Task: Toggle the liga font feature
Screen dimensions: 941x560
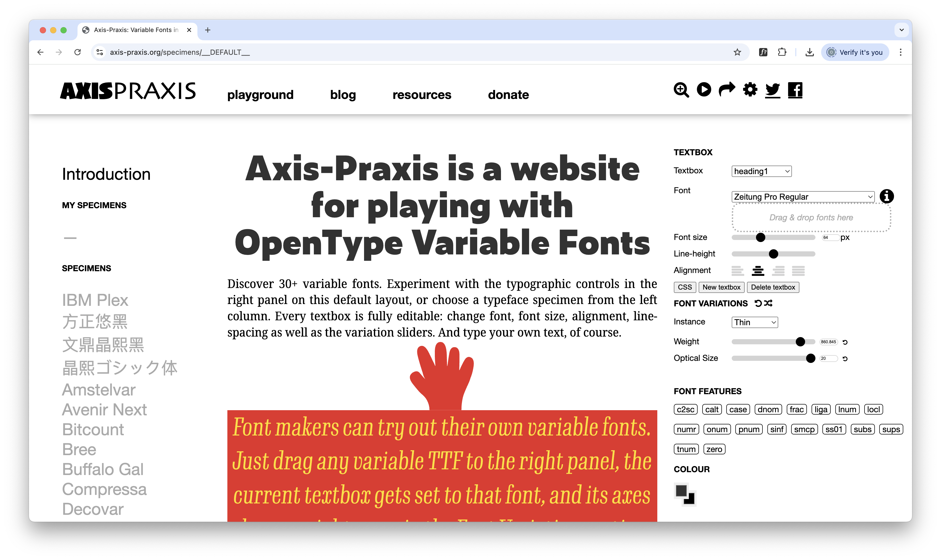Action: 821,409
